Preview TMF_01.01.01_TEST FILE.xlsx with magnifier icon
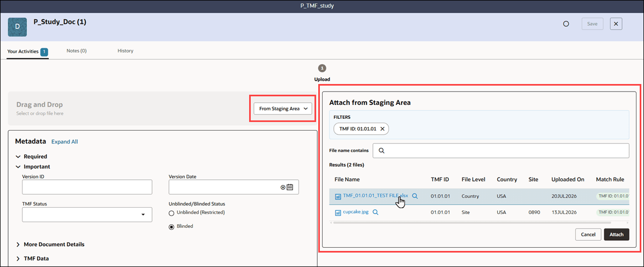 [x=415, y=196]
